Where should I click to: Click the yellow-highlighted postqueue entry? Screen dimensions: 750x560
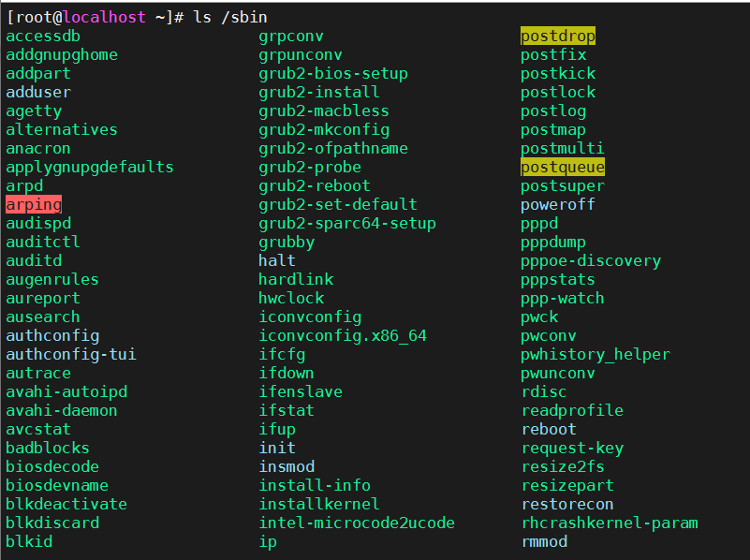(x=562, y=167)
